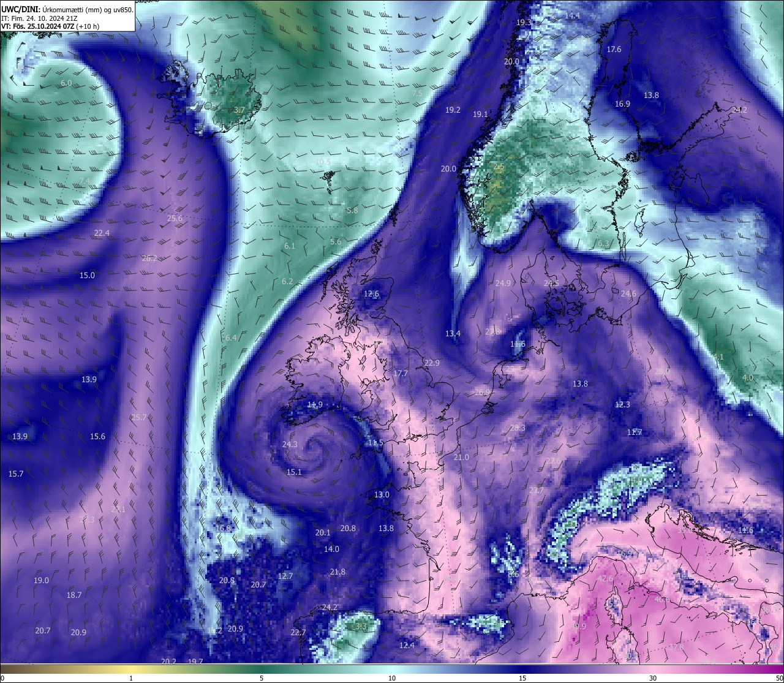Click the 19.2 value on the map
784x683 pixels.
click(453, 110)
